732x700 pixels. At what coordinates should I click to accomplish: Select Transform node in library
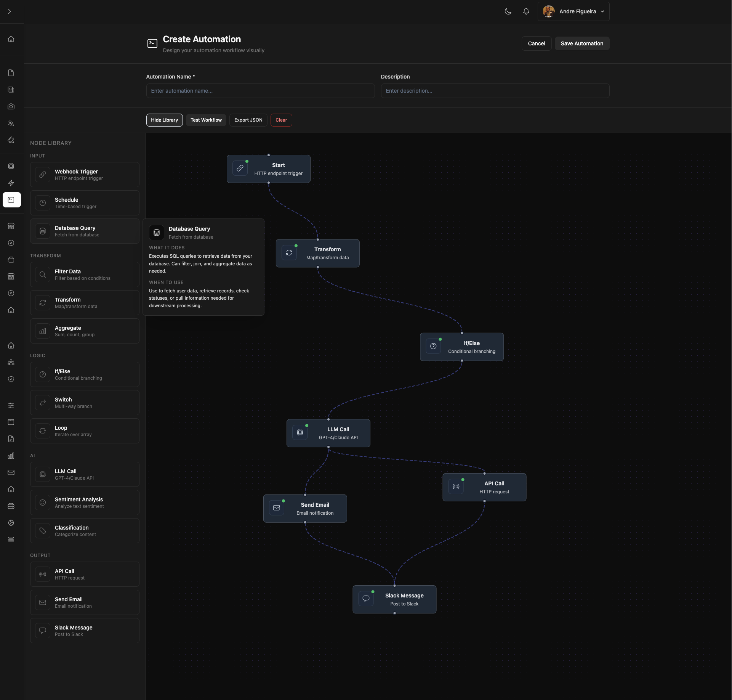[85, 303]
